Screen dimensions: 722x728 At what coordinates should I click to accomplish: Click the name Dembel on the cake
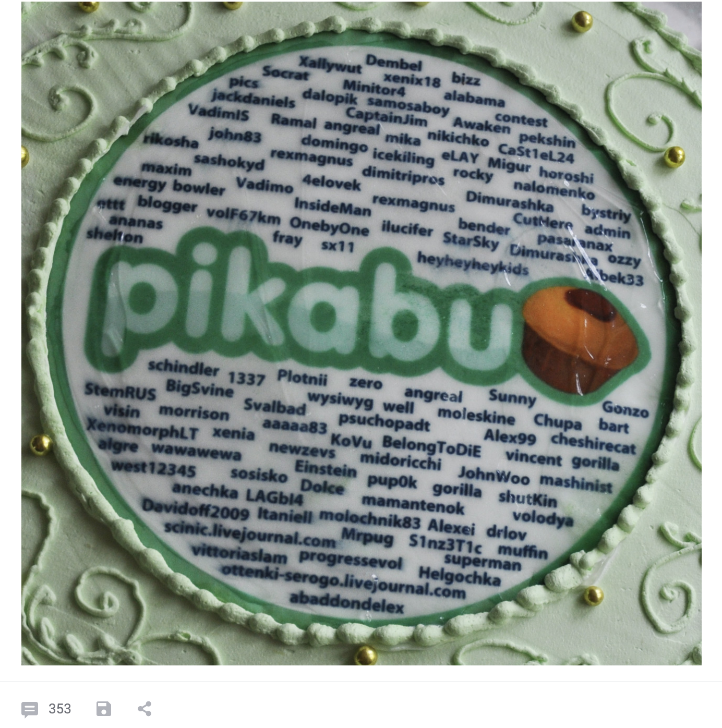pyautogui.click(x=394, y=63)
